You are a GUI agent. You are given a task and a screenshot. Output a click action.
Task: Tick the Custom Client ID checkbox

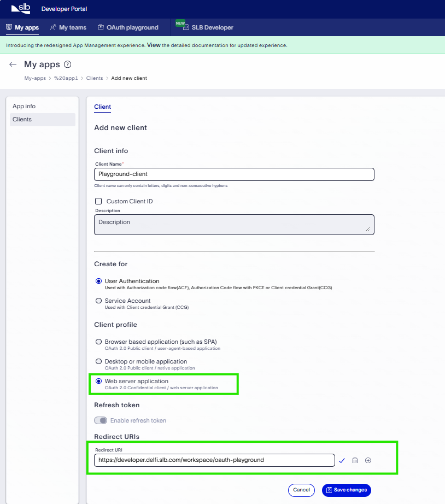point(98,201)
